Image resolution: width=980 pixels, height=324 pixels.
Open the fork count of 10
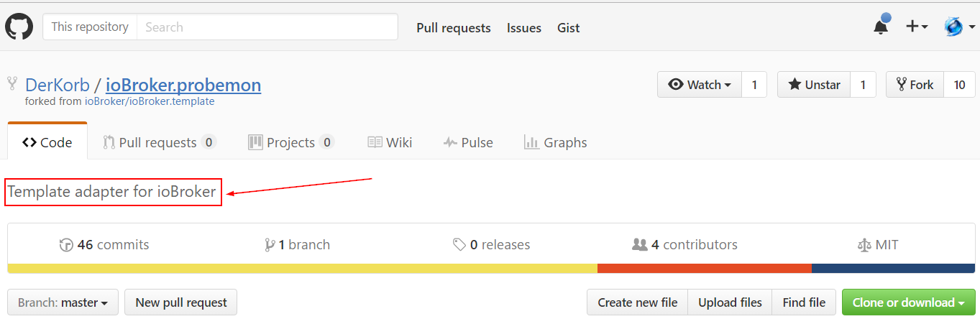pos(959,85)
